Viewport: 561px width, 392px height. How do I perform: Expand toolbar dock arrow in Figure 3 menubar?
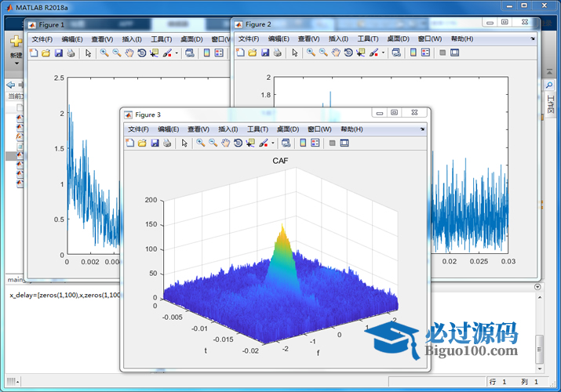[423, 129]
